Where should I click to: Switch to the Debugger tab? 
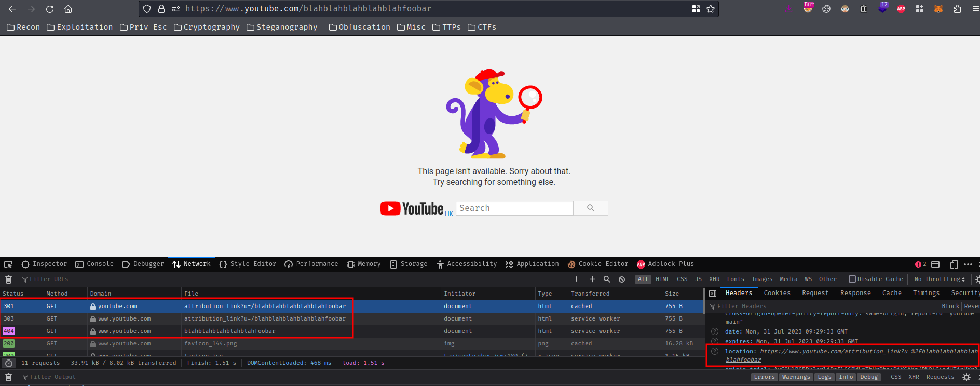pos(143,264)
